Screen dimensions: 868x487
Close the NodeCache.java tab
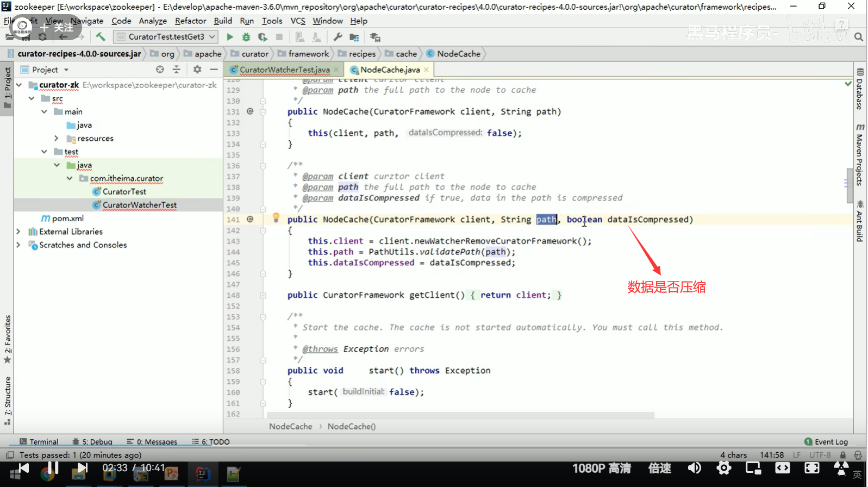click(x=426, y=70)
